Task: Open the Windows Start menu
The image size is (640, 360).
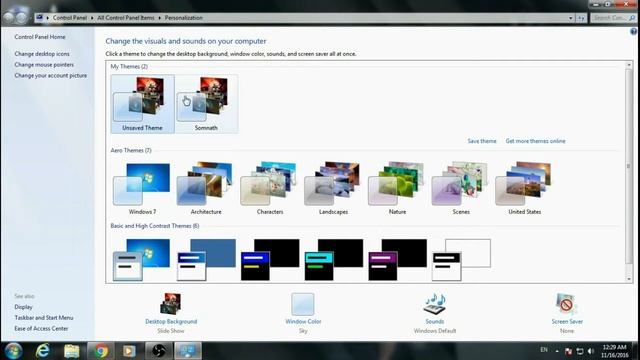Action: pos(13,351)
